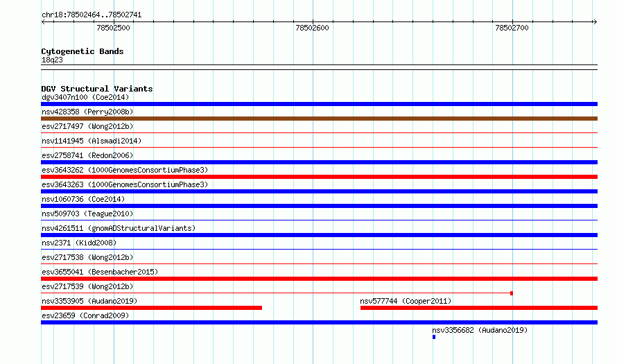Click the left arrow on the coordinate ruler
The image size is (617, 364).
pos(43,22)
